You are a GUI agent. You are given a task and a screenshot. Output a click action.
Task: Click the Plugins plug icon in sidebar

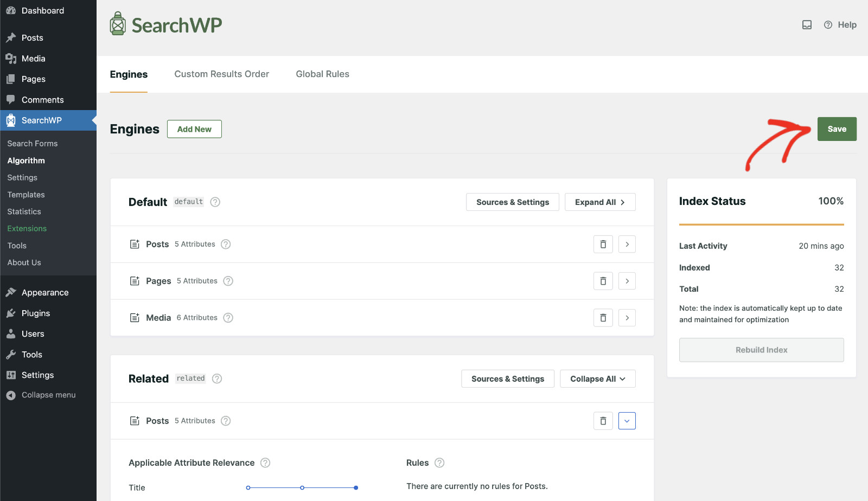coord(11,313)
